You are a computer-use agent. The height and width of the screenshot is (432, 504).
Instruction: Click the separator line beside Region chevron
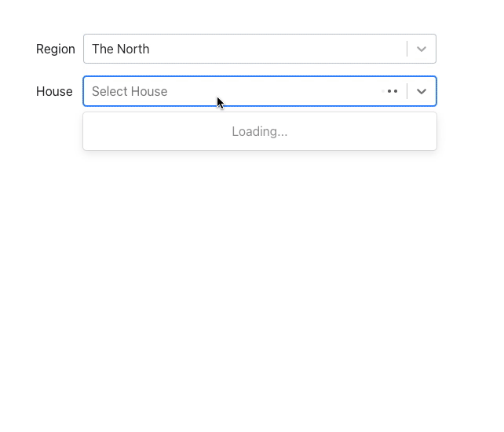pos(407,49)
